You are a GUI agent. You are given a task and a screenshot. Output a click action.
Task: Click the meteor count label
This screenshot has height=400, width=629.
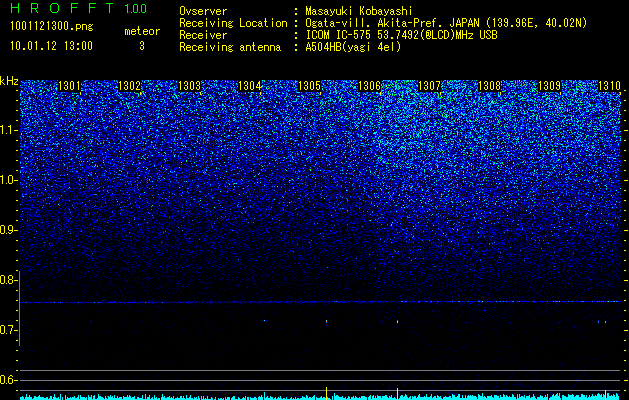tap(142, 31)
